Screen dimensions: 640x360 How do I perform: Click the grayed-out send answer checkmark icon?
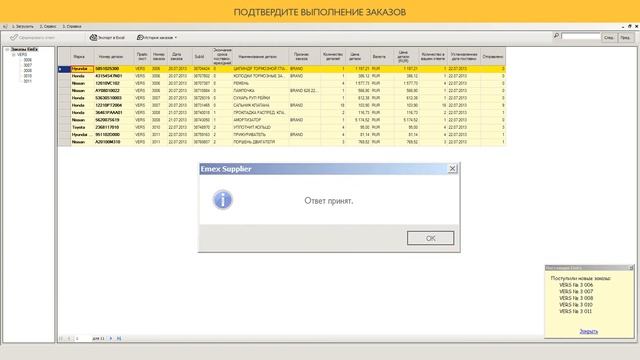pos(13,38)
